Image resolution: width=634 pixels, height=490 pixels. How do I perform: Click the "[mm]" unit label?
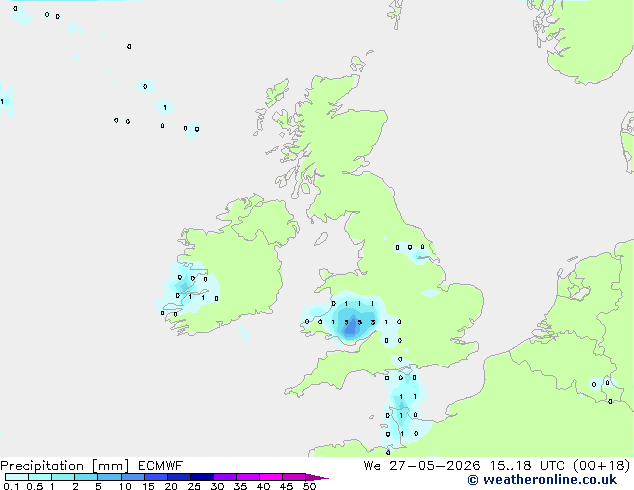pyautogui.click(x=110, y=466)
